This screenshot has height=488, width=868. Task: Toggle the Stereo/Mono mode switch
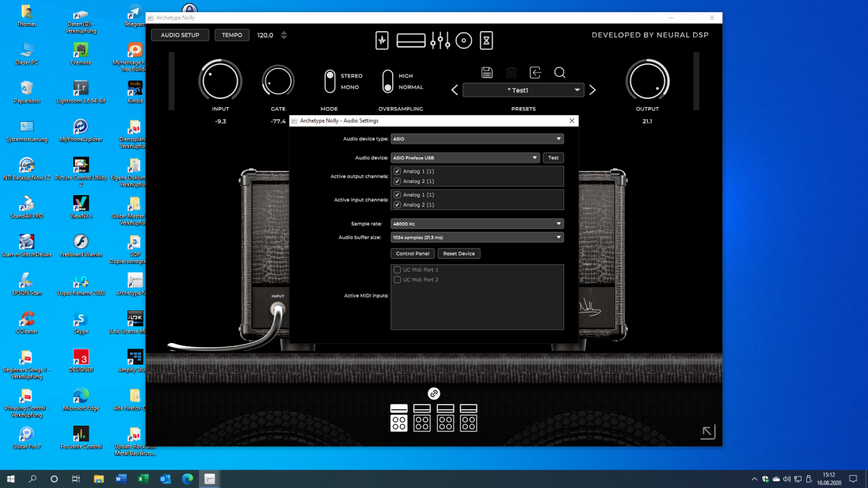(330, 81)
